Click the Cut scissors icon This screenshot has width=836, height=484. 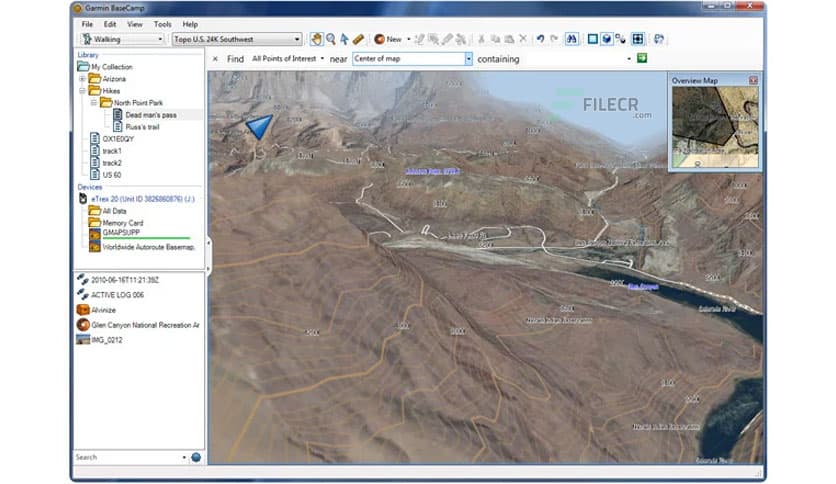(x=481, y=39)
